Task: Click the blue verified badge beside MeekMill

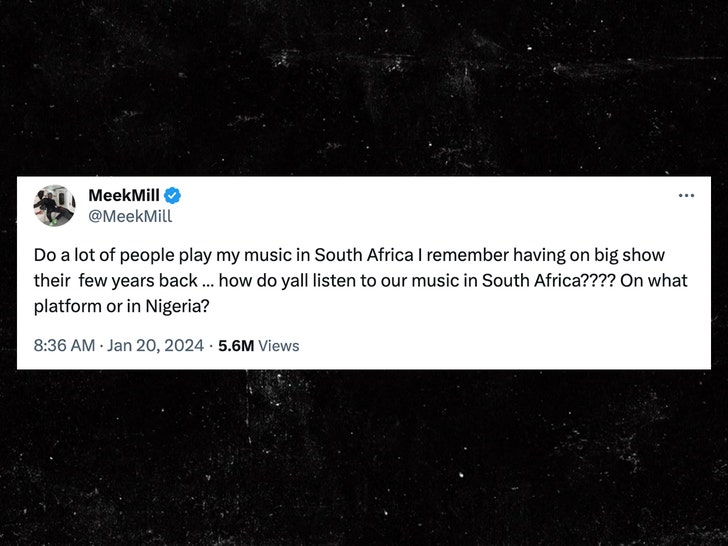Action: [x=173, y=195]
